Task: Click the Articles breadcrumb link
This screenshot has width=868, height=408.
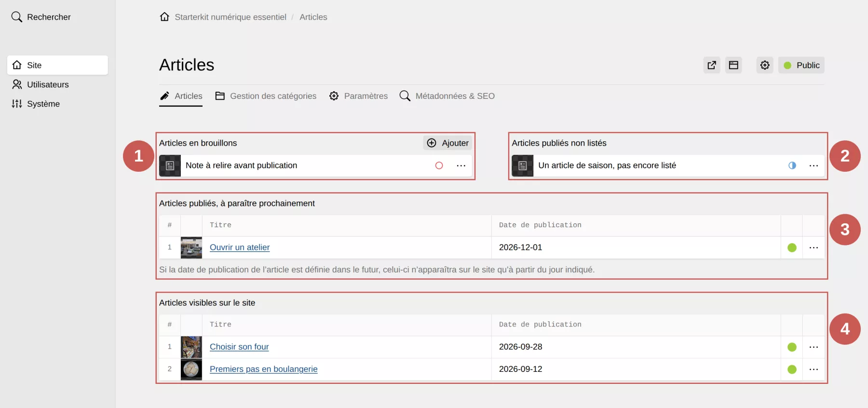Action: pyautogui.click(x=313, y=17)
